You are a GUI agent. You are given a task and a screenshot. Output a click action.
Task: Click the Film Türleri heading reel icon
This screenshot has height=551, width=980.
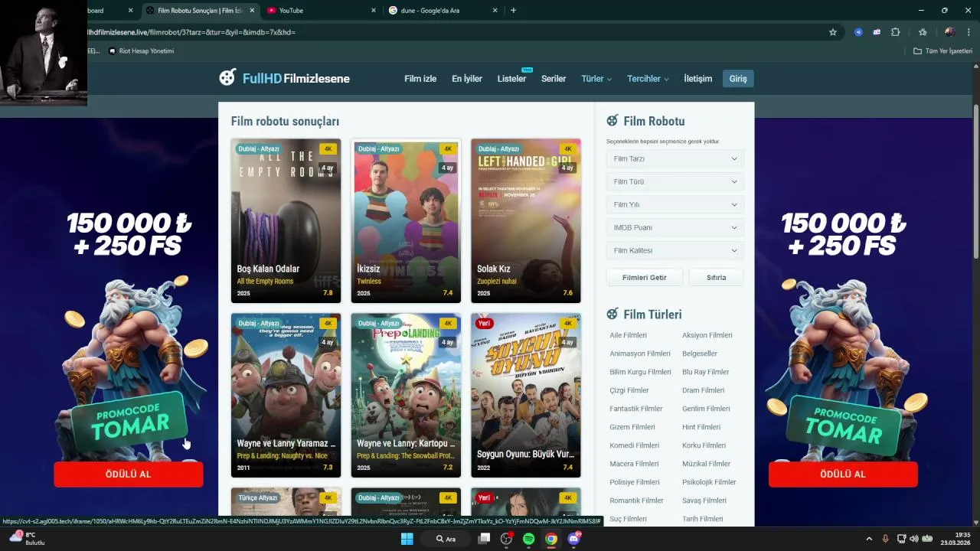pos(612,315)
